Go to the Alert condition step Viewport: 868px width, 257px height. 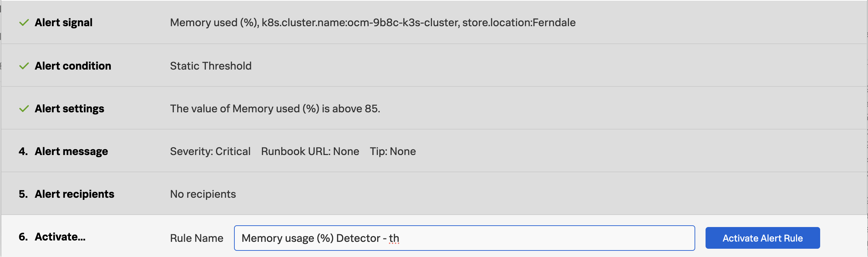click(73, 66)
